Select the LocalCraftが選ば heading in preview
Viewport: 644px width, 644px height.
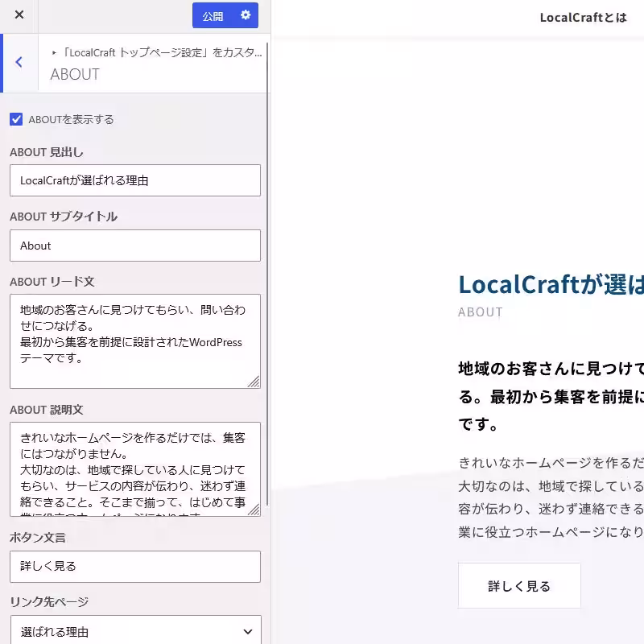pos(551,285)
